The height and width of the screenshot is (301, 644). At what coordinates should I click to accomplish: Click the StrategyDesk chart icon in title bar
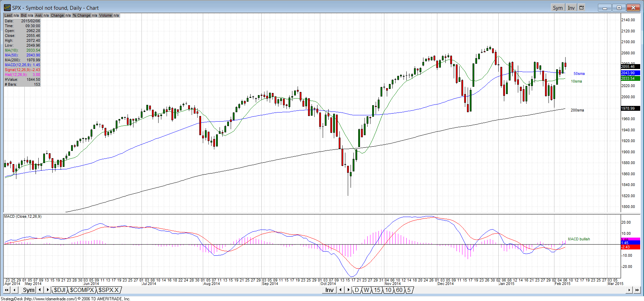click(7, 8)
